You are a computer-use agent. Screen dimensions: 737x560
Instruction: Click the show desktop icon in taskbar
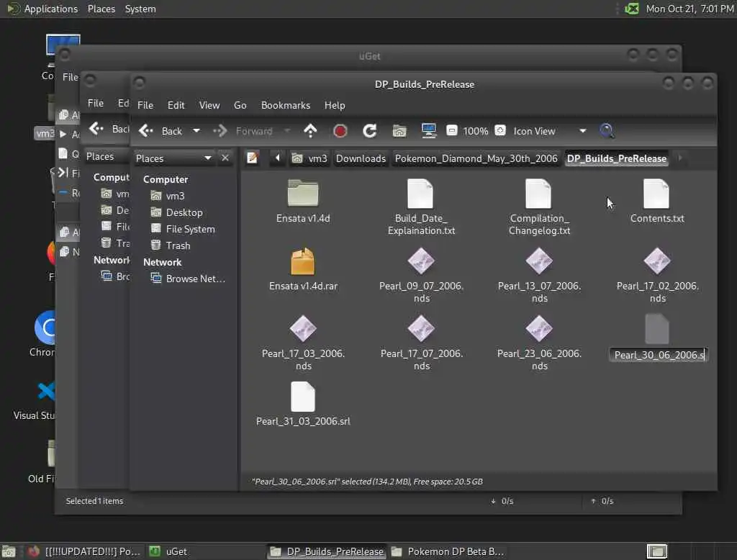(9, 551)
